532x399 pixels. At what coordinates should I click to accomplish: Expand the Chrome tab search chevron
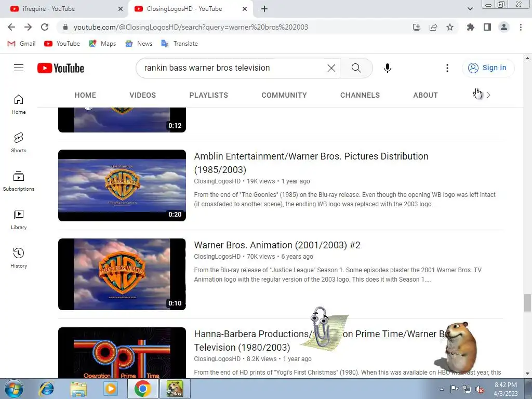click(x=470, y=9)
